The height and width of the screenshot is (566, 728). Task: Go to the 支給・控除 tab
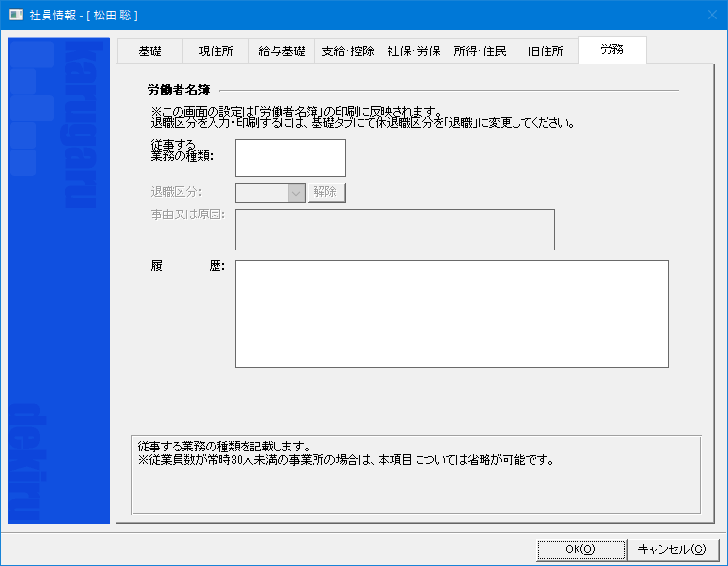(347, 51)
